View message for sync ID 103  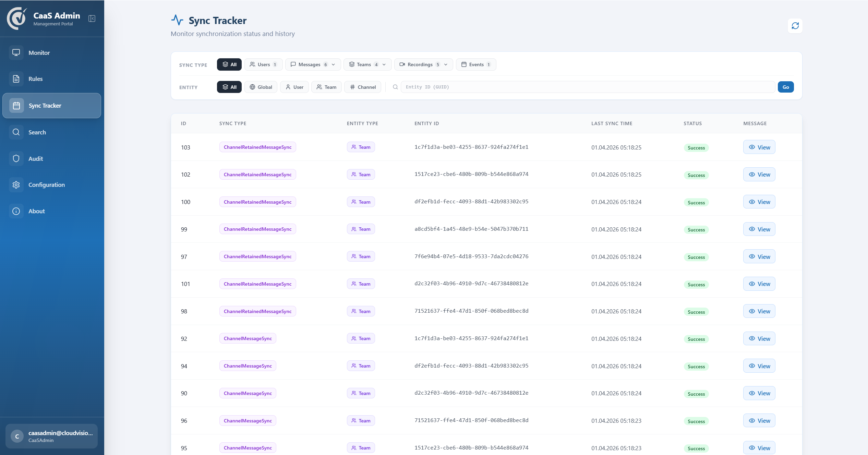(x=759, y=147)
